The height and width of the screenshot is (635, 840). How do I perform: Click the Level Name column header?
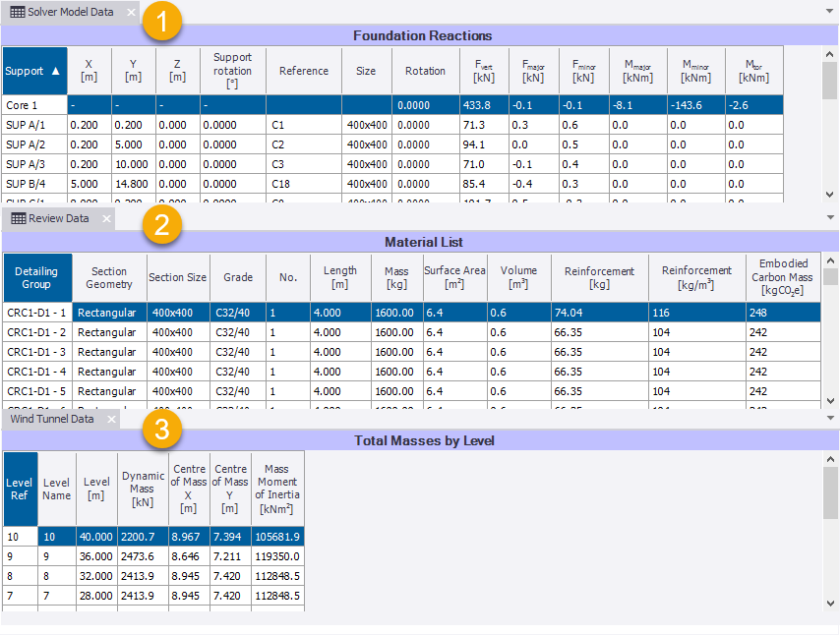[57, 489]
